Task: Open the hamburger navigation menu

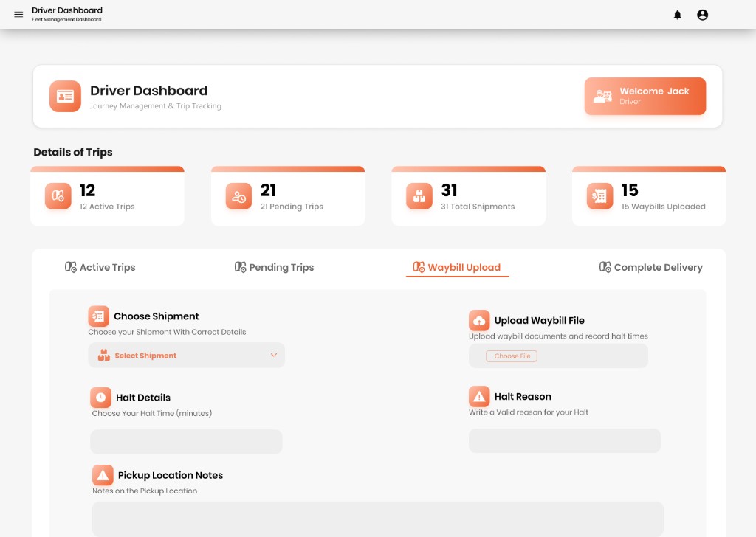Action: [x=18, y=15]
